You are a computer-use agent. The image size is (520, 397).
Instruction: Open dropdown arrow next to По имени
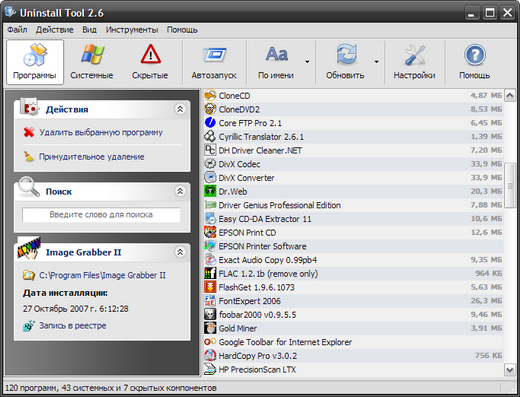click(307, 62)
